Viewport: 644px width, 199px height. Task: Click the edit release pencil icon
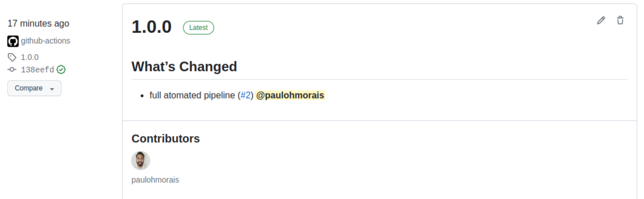(601, 21)
